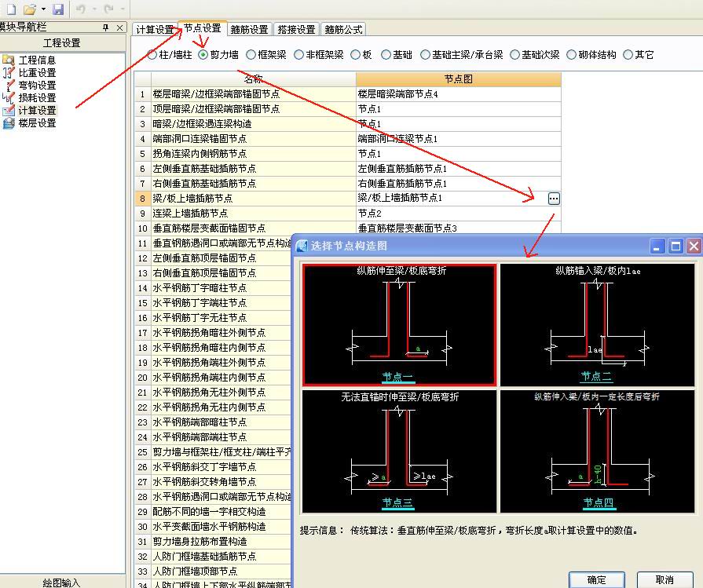Close the 选择节点构造图 dialog
This screenshot has width=703, height=588.
pyautogui.click(x=694, y=246)
